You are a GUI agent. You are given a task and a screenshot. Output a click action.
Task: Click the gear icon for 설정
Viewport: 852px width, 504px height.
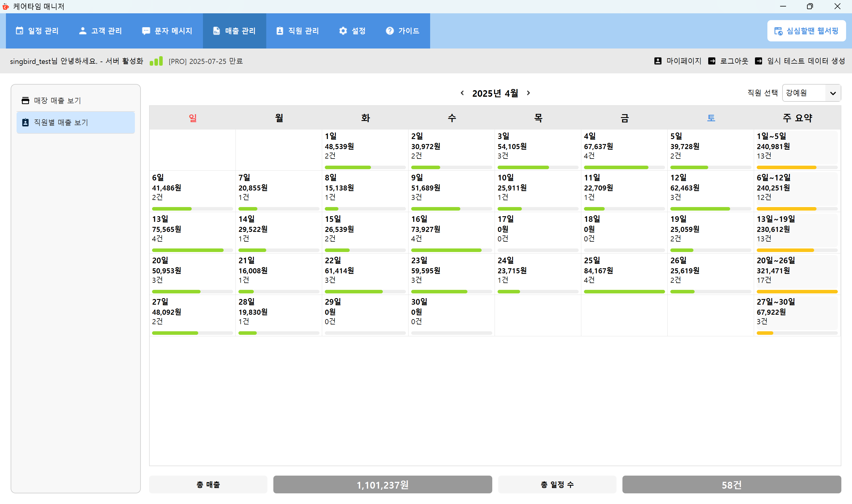tap(343, 31)
